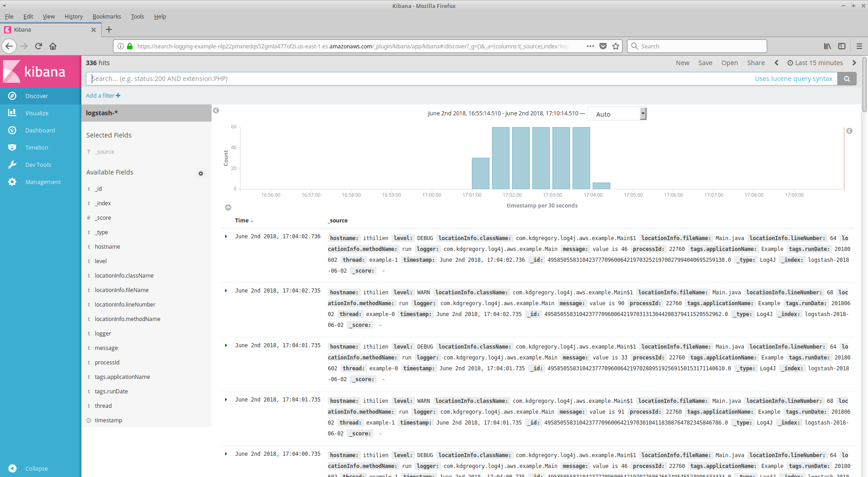The image size is (868, 477).
Task: Open Last 15 minutes time picker
Action: (815, 63)
